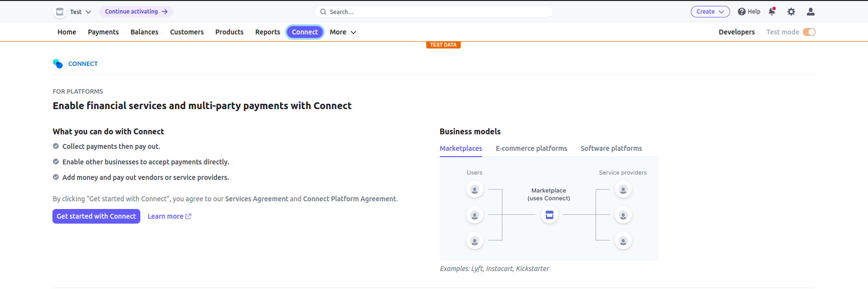Open the Learn more link

(x=169, y=216)
